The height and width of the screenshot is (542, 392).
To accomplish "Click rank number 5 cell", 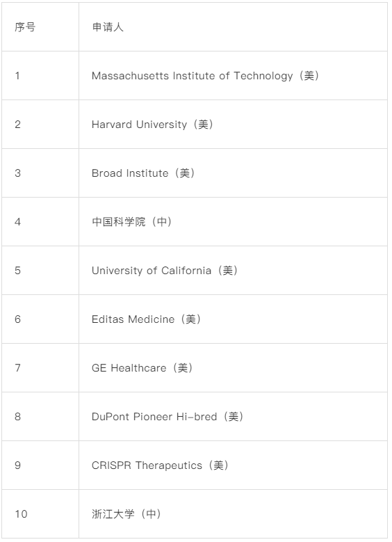I will point(40,271).
